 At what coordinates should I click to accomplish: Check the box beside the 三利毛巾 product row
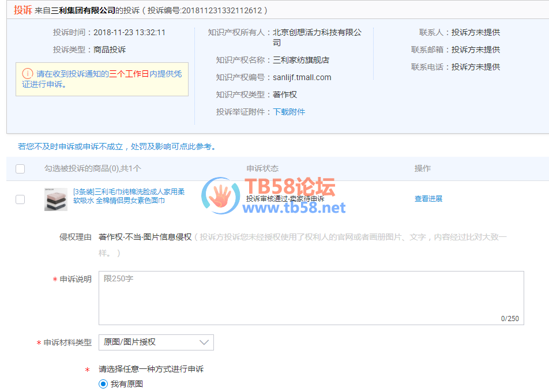coord(20,199)
